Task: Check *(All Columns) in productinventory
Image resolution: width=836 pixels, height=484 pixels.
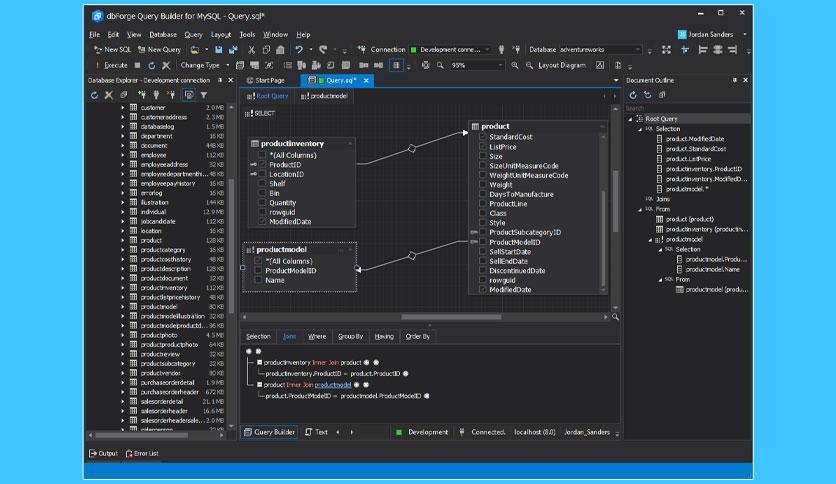Action: click(262, 155)
